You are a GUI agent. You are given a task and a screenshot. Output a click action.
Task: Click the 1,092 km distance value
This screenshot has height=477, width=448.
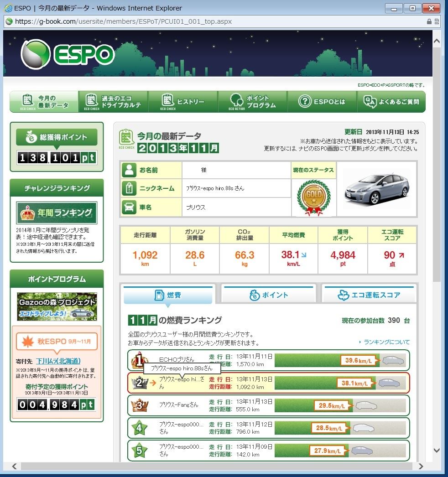click(145, 258)
